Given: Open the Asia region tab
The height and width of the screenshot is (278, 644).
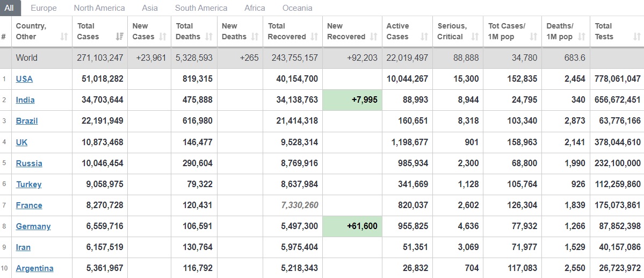Looking at the screenshot, I should pos(150,8).
